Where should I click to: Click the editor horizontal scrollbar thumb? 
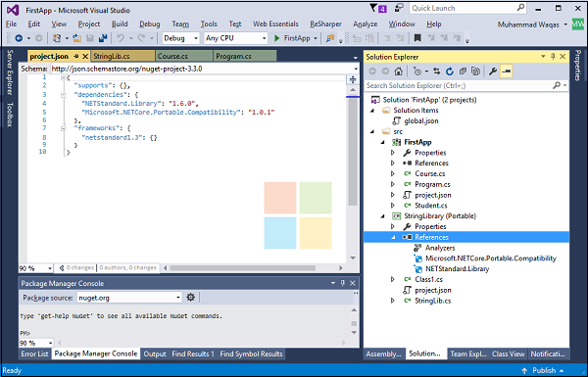pos(242,268)
